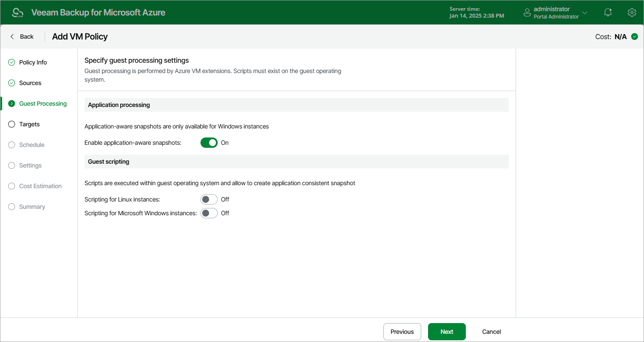Open the Schedule step in sidebar

click(32, 145)
